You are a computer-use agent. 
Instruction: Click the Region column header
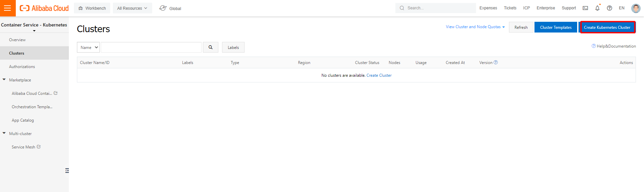point(304,63)
